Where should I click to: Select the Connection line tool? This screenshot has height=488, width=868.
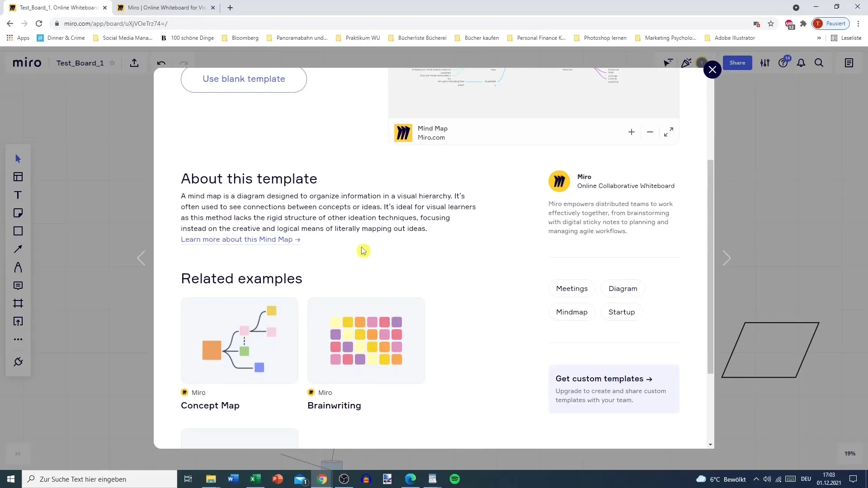pyautogui.click(x=18, y=249)
